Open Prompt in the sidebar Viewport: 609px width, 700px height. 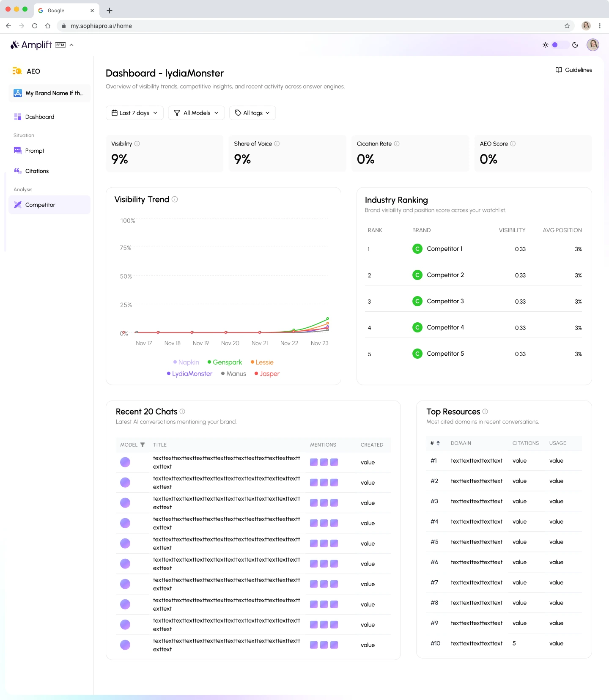point(49,151)
